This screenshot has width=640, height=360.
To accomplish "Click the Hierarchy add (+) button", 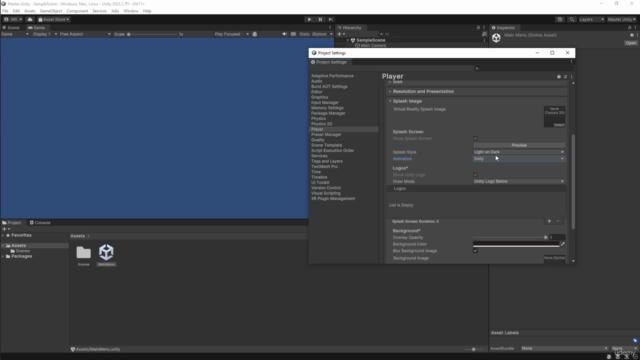I will tap(340, 34).
